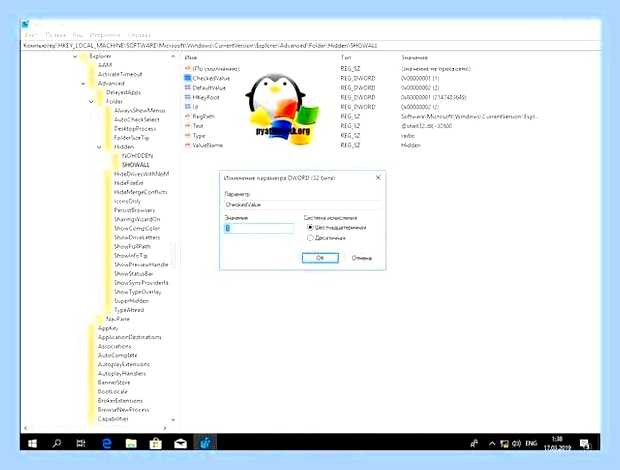Click the Registry Editor title bar icon
The height and width of the screenshot is (470, 620).
click(x=26, y=24)
